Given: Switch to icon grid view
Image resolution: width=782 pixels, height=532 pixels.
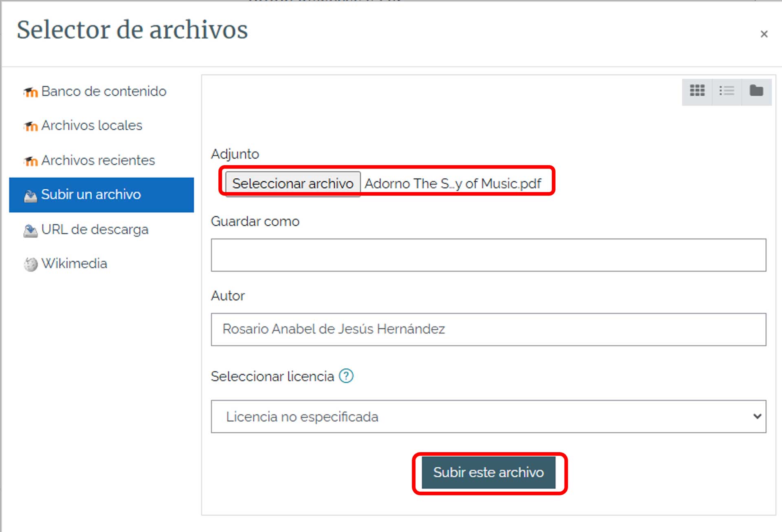Looking at the screenshot, I should (x=697, y=91).
